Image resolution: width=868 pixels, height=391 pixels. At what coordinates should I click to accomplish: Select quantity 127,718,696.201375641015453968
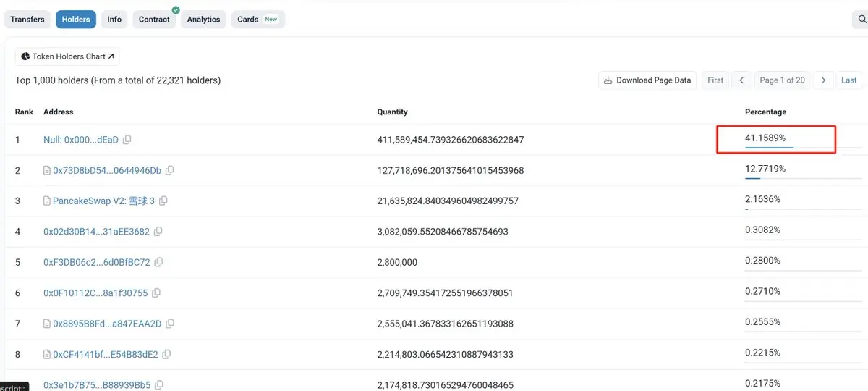pyautogui.click(x=451, y=170)
